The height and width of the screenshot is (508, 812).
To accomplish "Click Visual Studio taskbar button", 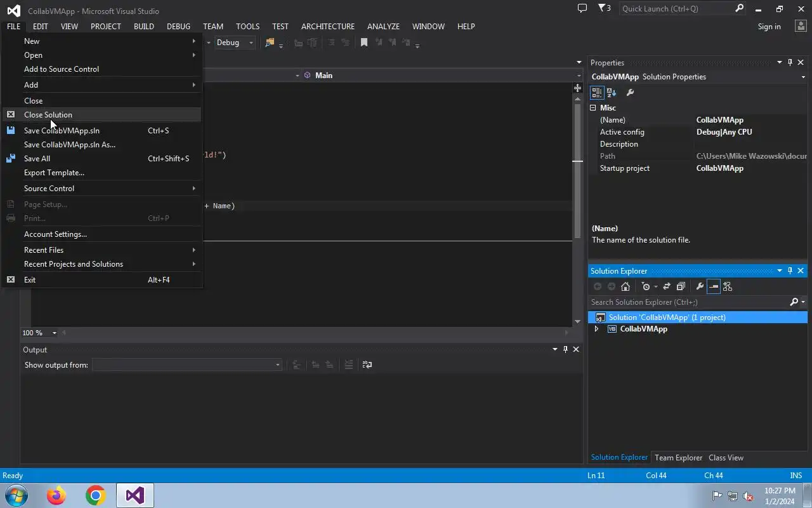I will tap(134, 495).
